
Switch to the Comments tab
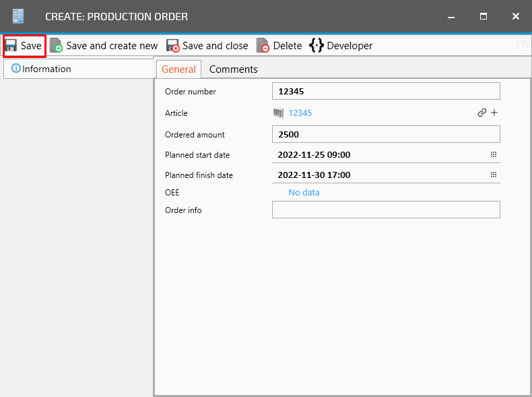233,69
